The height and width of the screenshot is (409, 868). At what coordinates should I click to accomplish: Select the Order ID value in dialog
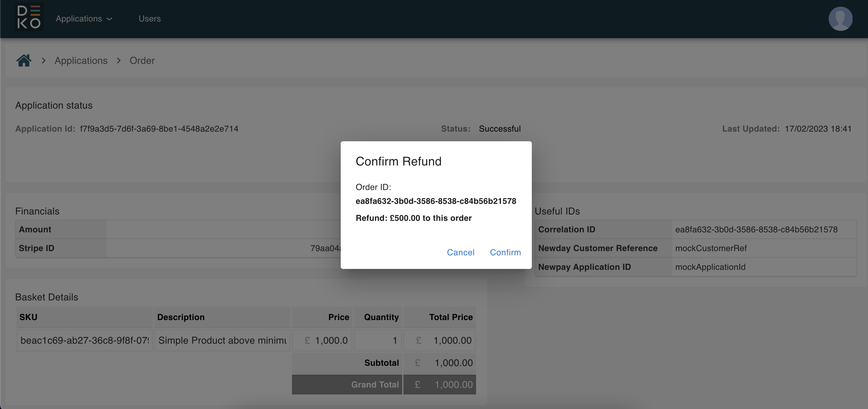(436, 201)
